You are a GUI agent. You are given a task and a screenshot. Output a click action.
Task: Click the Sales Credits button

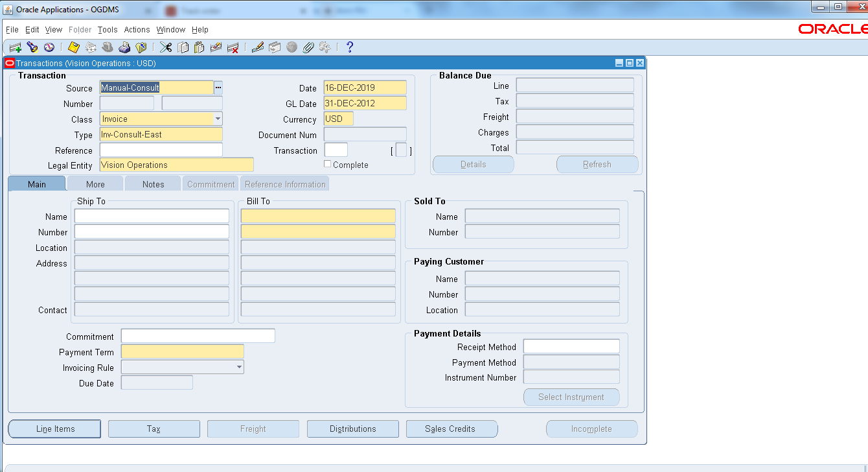(451, 429)
